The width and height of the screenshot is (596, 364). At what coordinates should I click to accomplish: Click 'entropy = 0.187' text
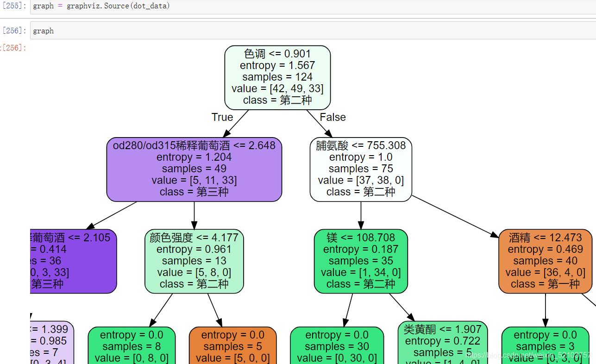[x=361, y=249]
